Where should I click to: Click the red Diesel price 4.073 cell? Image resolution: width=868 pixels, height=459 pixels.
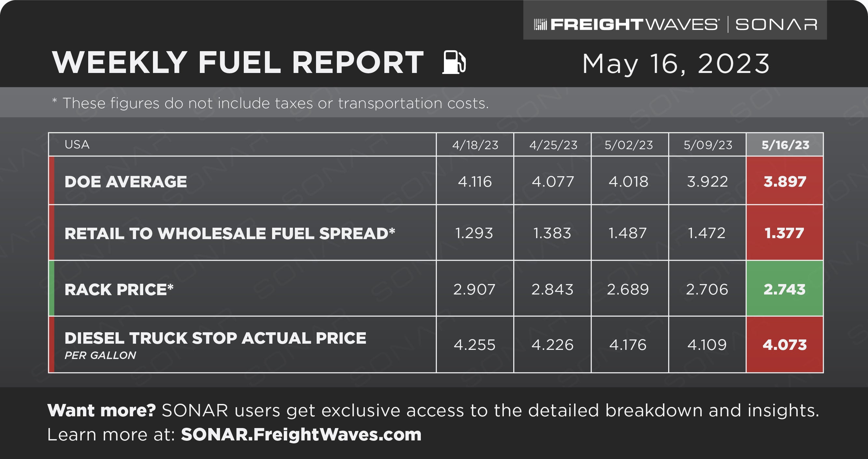click(785, 344)
